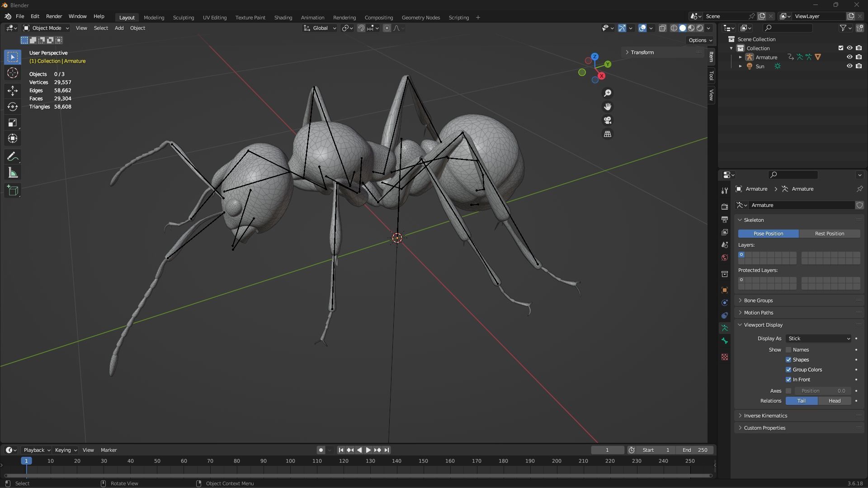Select the Transform tool
Image resolution: width=868 pixels, height=488 pixels.
[x=13, y=139]
